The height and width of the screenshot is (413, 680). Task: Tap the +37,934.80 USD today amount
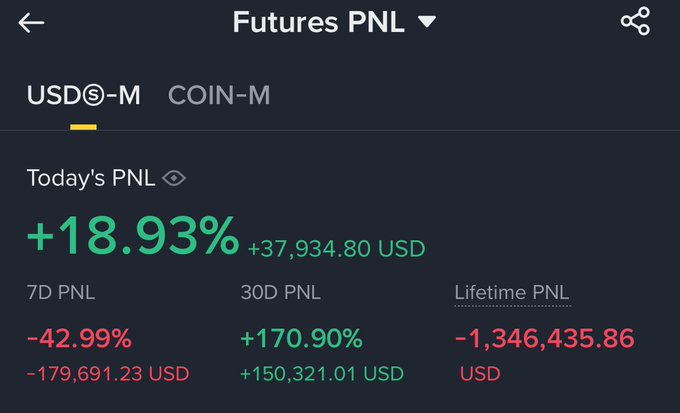click(x=336, y=248)
